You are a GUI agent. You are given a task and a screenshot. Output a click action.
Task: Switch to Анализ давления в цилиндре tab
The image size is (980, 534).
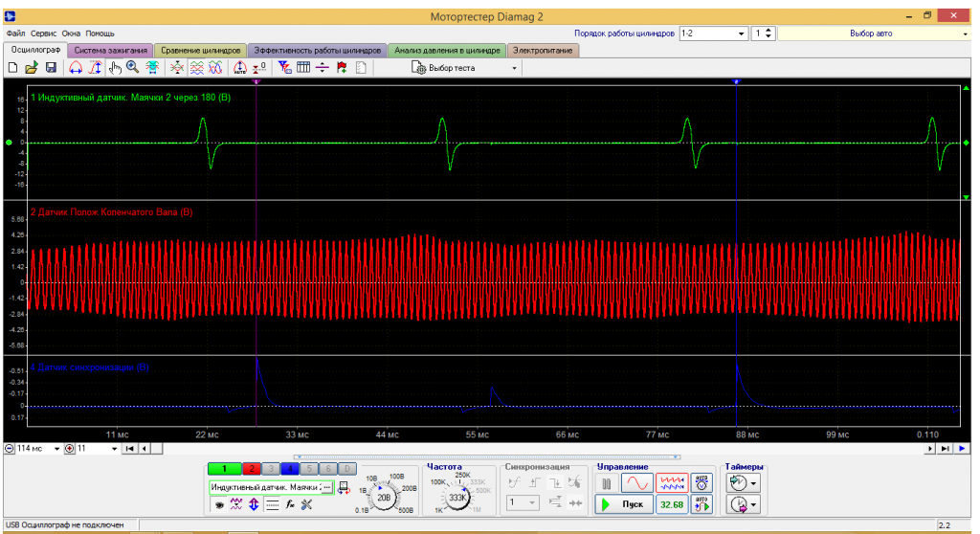point(447,50)
